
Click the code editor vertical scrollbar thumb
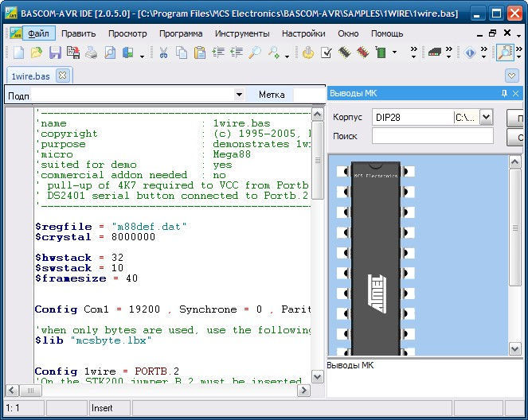[317, 161]
